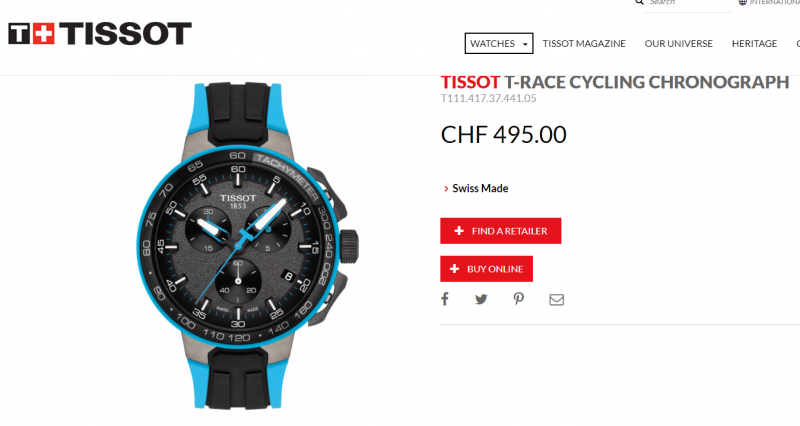This screenshot has height=426, width=800.
Task: Expand the Swiss Made chevron link
Action: [446, 189]
